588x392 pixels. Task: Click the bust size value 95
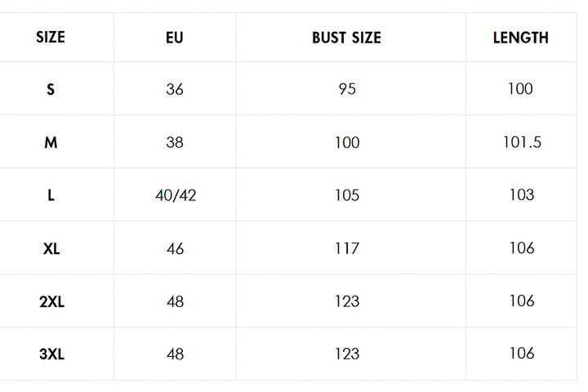(347, 89)
